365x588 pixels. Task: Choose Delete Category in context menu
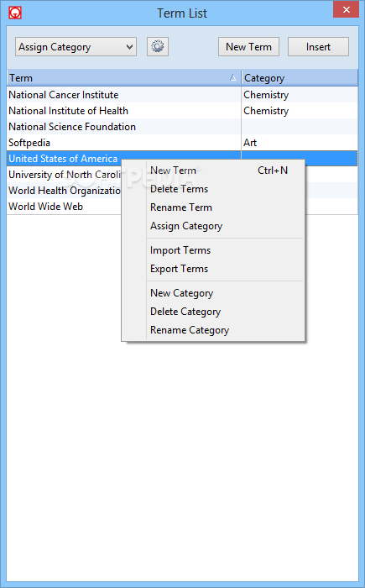pos(213,312)
